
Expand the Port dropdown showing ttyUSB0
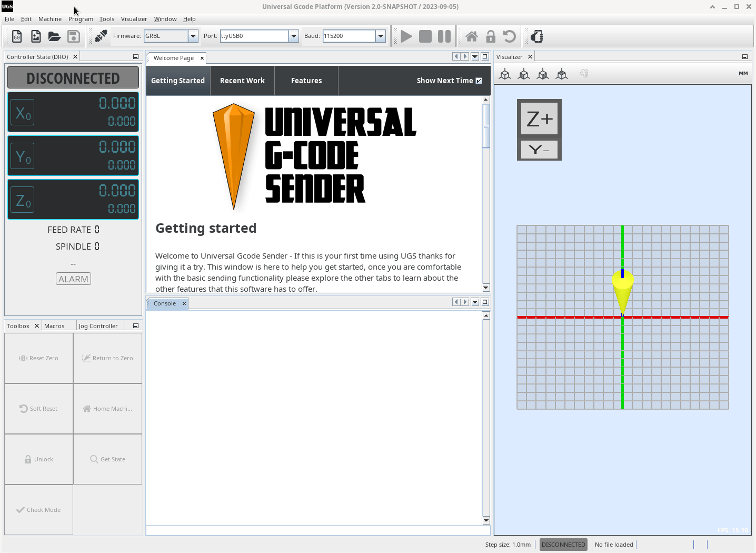293,36
